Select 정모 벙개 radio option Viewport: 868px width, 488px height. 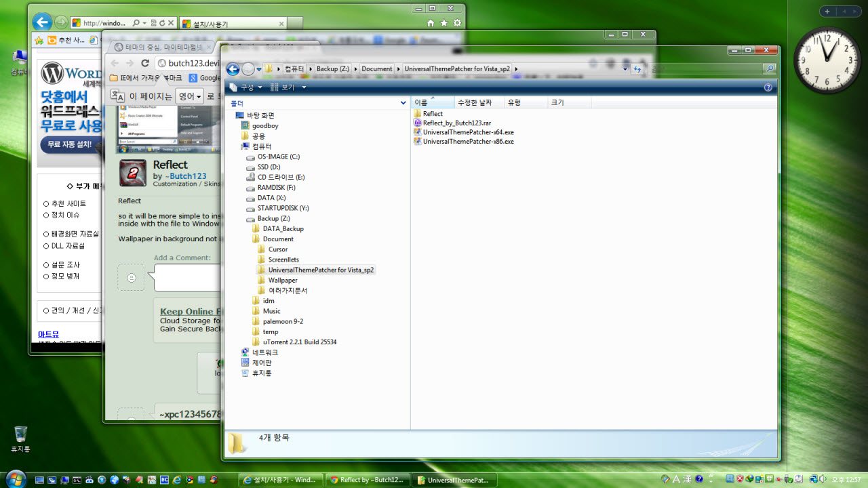point(46,277)
